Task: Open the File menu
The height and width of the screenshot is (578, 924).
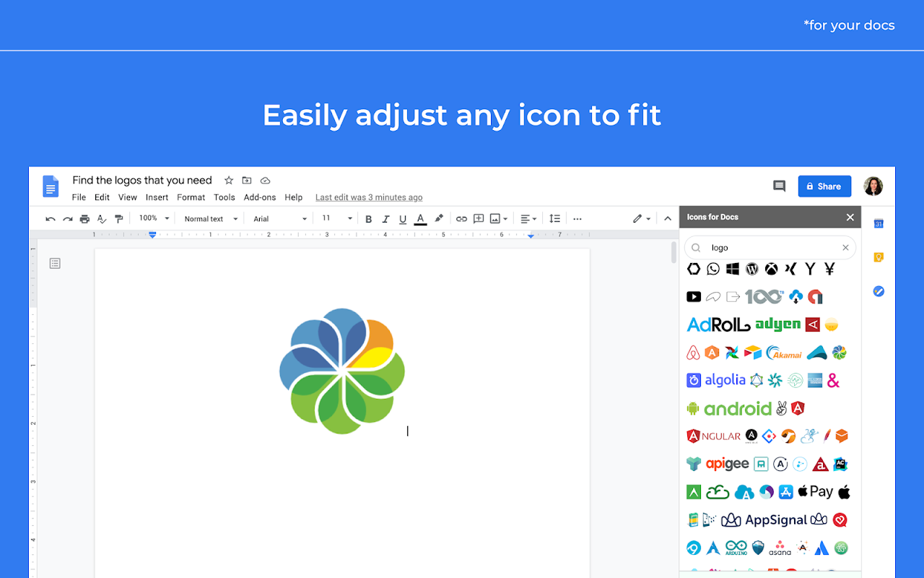Action: coord(79,197)
